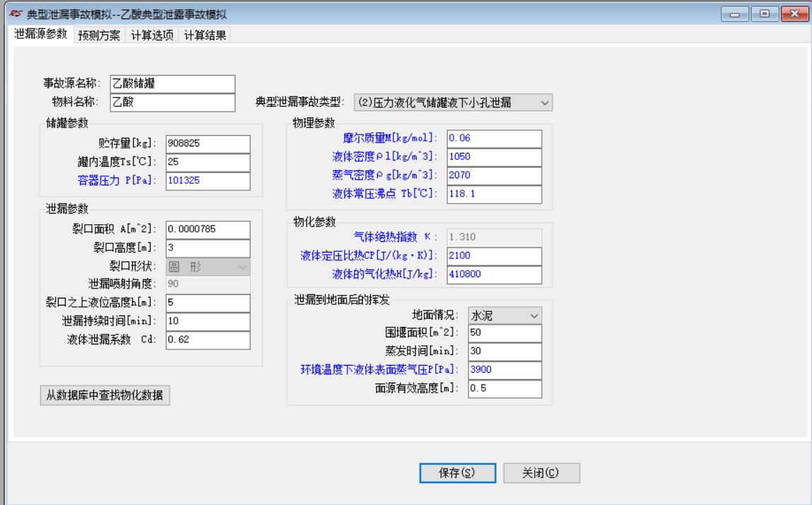Image resolution: width=812 pixels, height=505 pixels.
Task: Click the 泄漏持续时间[min] field
Action: coord(208,321)
